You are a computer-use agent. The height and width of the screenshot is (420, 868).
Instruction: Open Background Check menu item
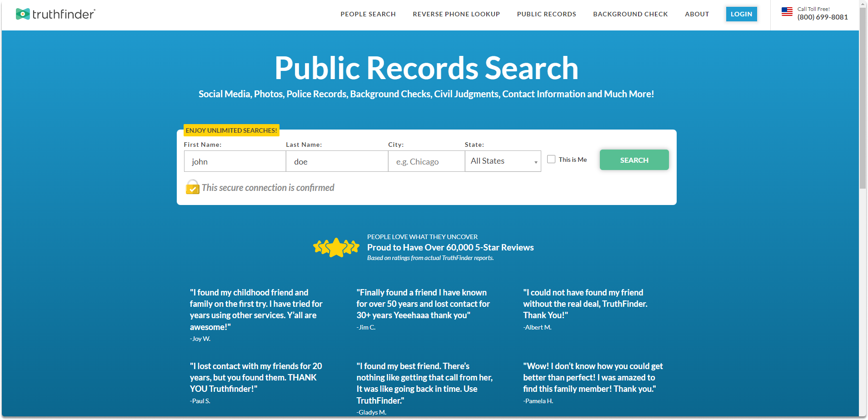(x=630, y=14)
